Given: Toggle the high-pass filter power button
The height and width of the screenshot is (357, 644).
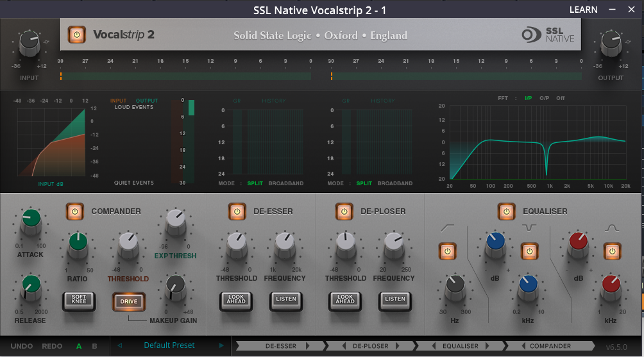Looking at the screenshot, I should coord(448,251).
